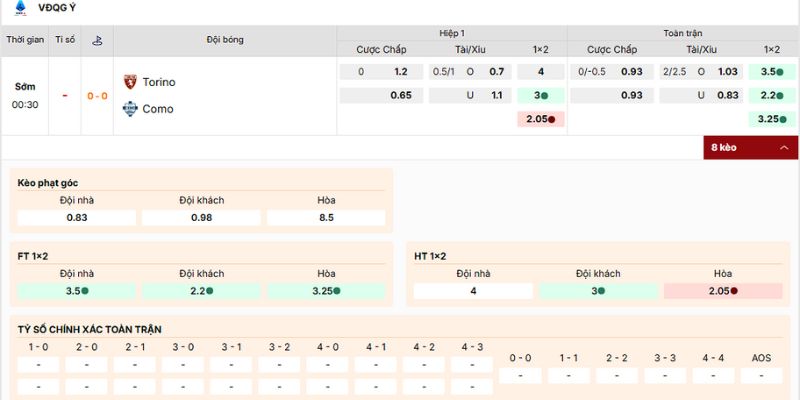Select Đội khách 2.2 in FT 1×2 panel
Screen dimensions: 800x400
(x=201, y=291)
